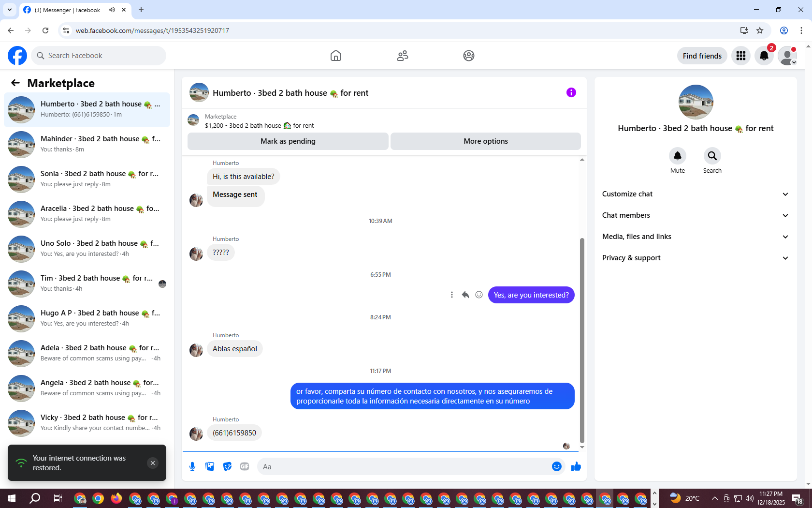Open the Vicky conversation
Viewport: 812px width, 508px height.
[x=87, y=423]
